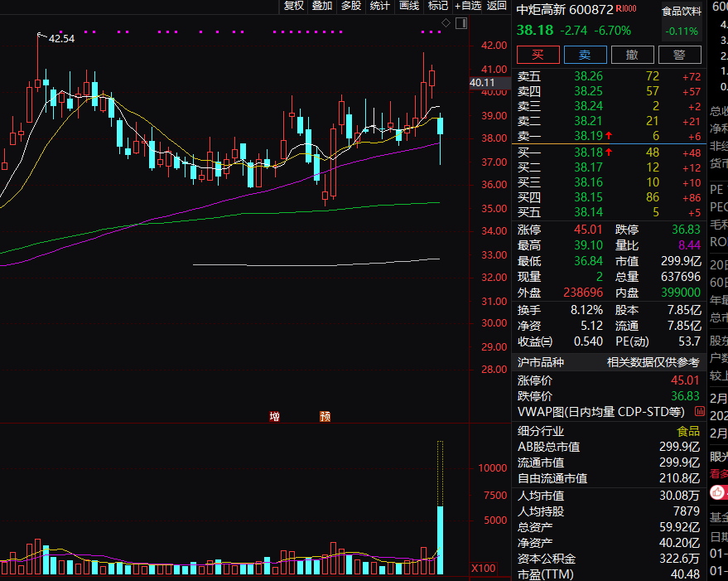Click the X100 volume scale label
Screen dimensions: 728x581
pos(482,569)
